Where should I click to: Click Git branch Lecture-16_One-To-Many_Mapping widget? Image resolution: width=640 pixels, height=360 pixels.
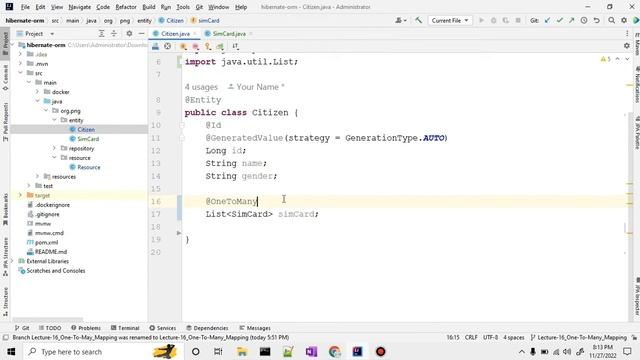point(578,338)
